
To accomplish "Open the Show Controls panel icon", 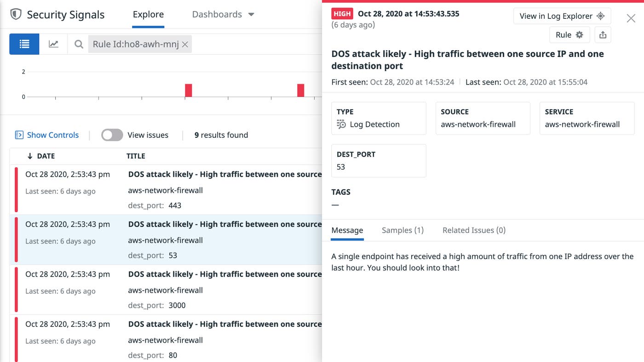I will [18, 135].
